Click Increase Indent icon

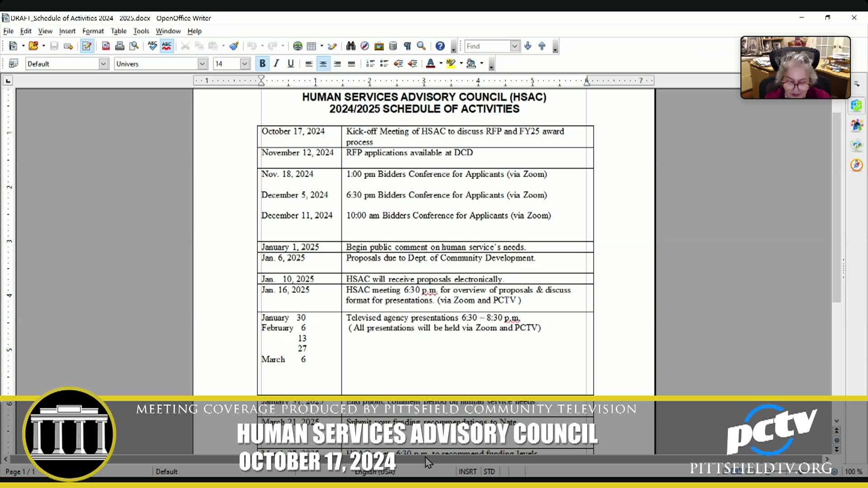pyautogui.click(x=412, y=64)
